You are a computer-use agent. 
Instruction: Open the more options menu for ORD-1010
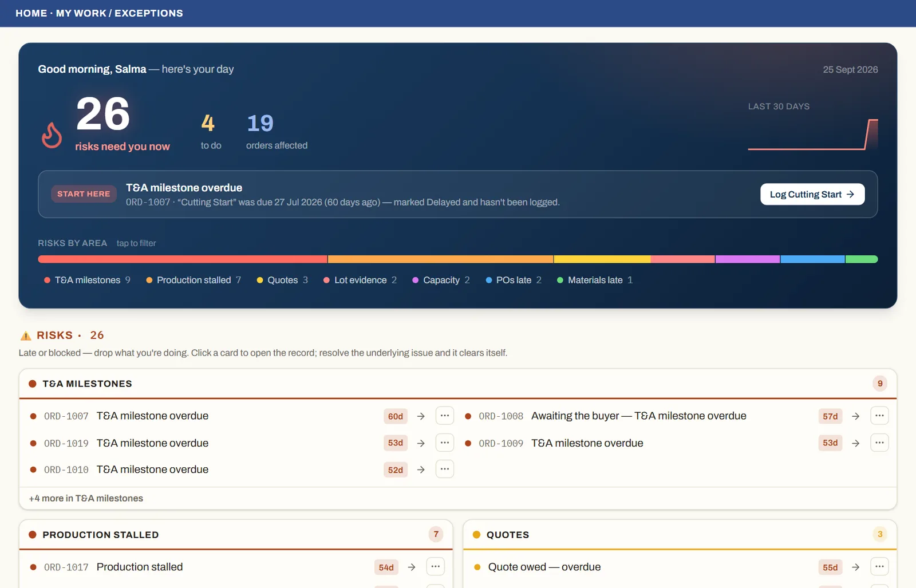tap(445, 469)
